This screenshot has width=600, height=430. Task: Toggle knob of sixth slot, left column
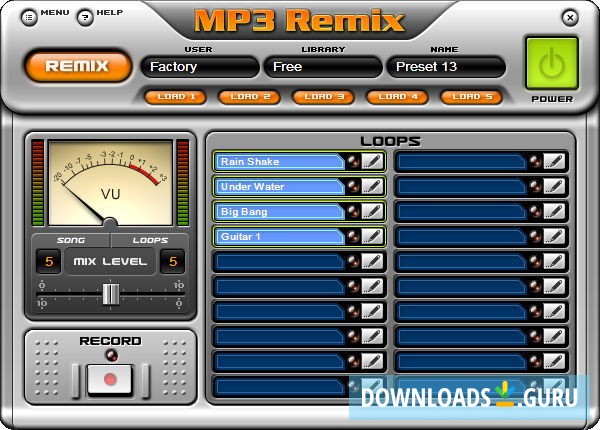pyautogui.click(x=354, y=287)
